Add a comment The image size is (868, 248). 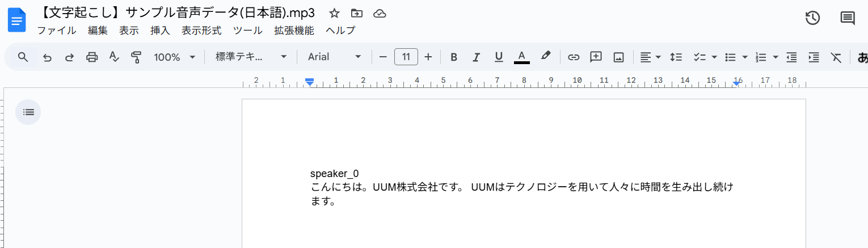point(596,57)
